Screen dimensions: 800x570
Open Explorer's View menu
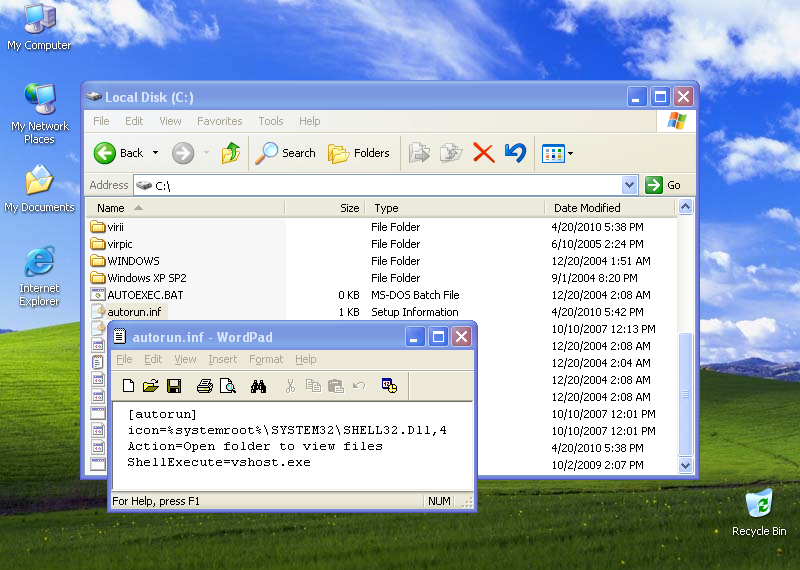170,121
